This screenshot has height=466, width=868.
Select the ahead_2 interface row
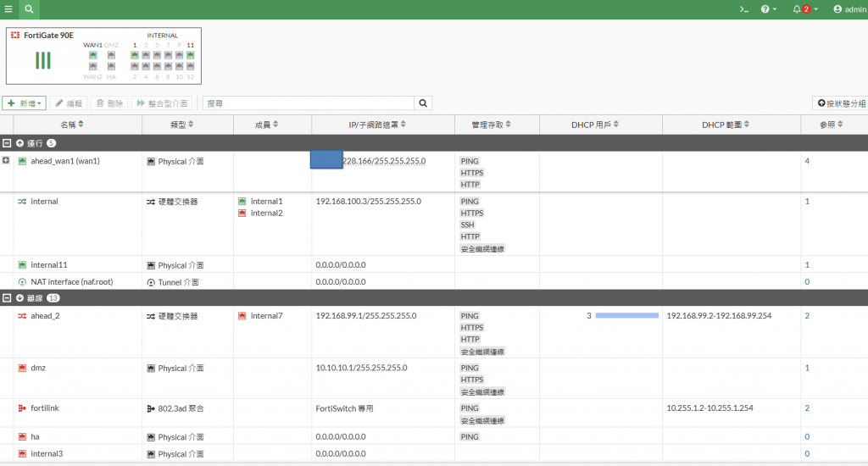tap(434, 332)
